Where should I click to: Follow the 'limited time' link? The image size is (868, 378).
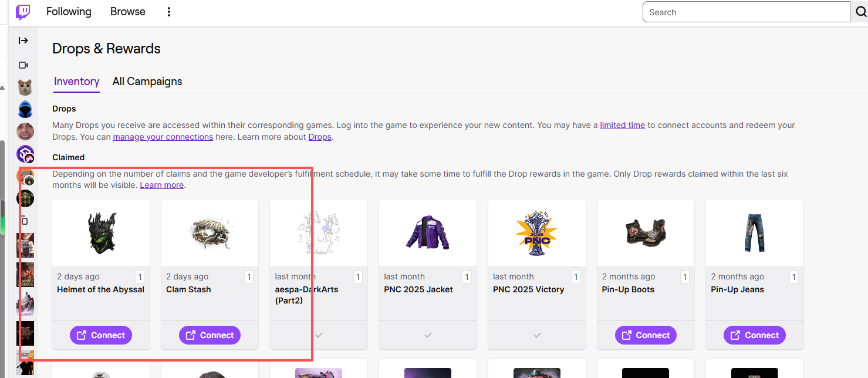(622, 125)
